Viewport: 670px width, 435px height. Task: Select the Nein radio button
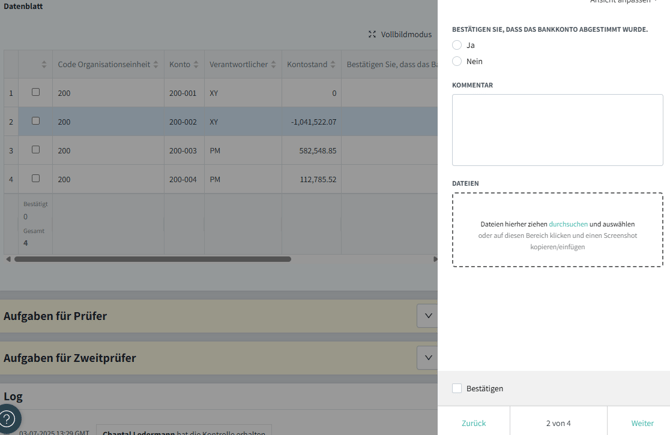point(457,61)
